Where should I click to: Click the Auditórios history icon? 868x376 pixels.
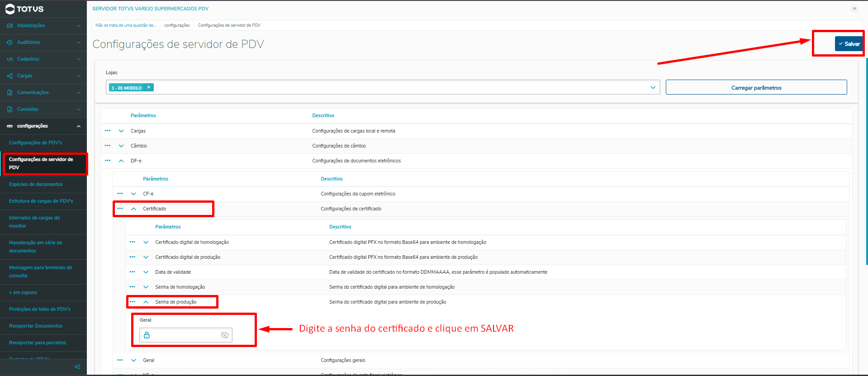point(9,43)
